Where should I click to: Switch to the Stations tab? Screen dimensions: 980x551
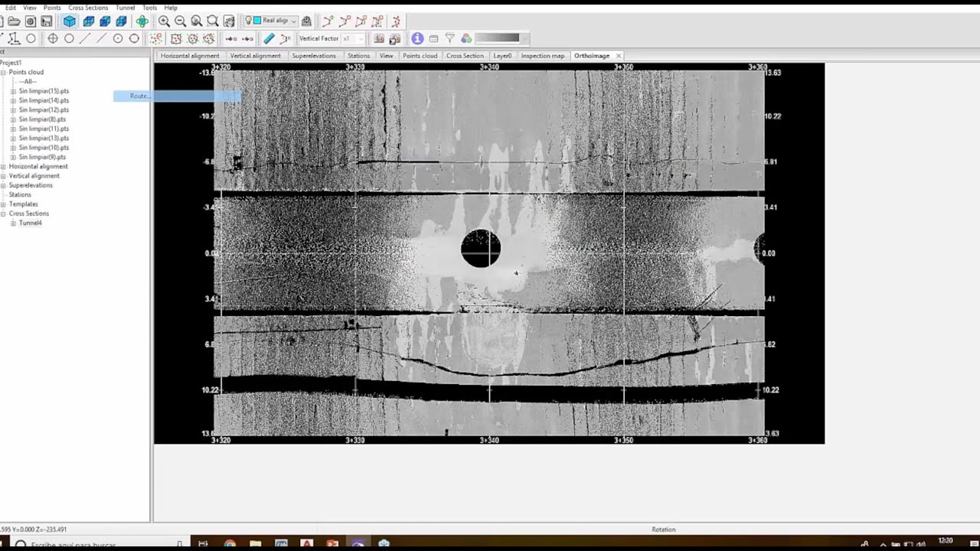[x=358, y=56]
